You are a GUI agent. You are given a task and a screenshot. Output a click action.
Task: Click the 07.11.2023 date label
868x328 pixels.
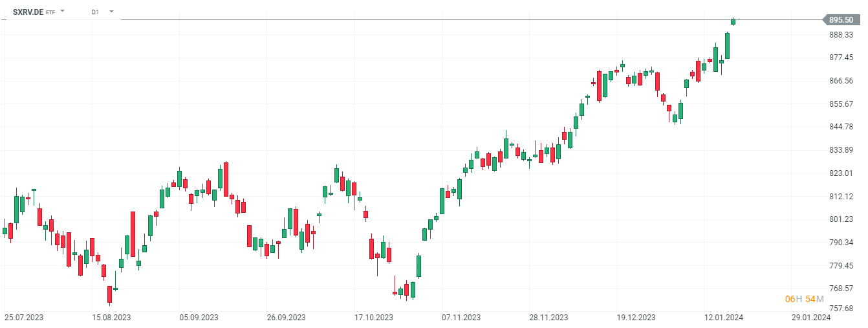click(x=461, y=318)
